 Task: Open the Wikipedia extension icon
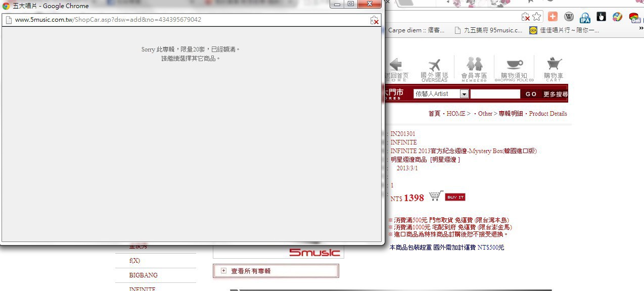tap(569, 17)
